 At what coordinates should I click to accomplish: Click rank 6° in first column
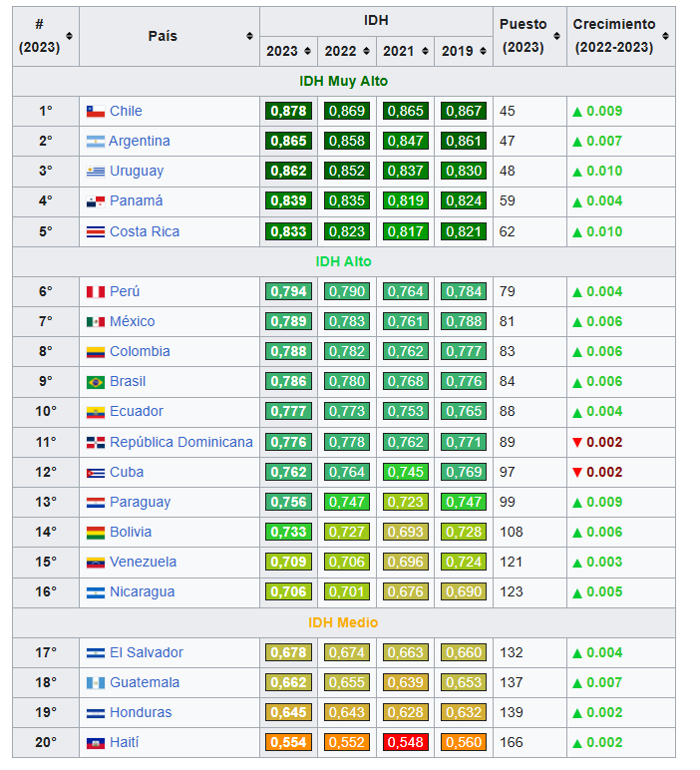click(x=46, y=291)
